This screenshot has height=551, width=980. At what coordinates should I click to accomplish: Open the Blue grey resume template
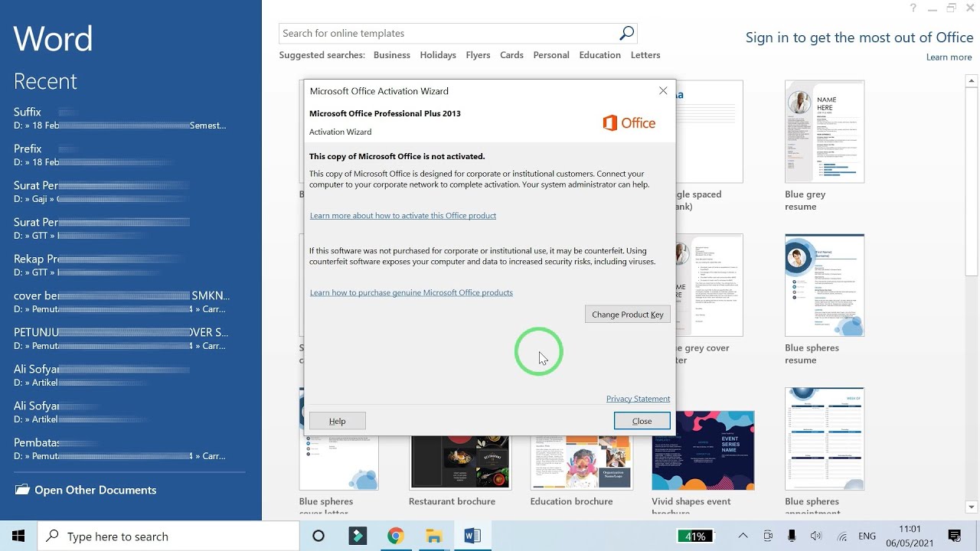coord(825,132)
